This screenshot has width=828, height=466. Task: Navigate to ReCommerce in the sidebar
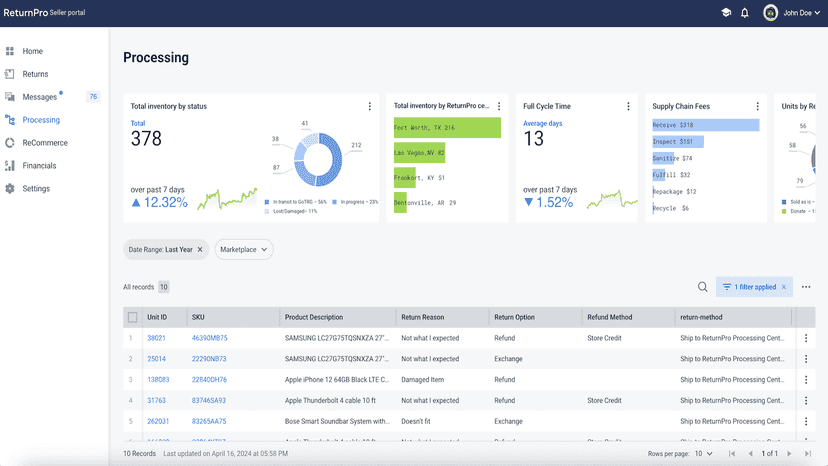click(x=45, y=143)
